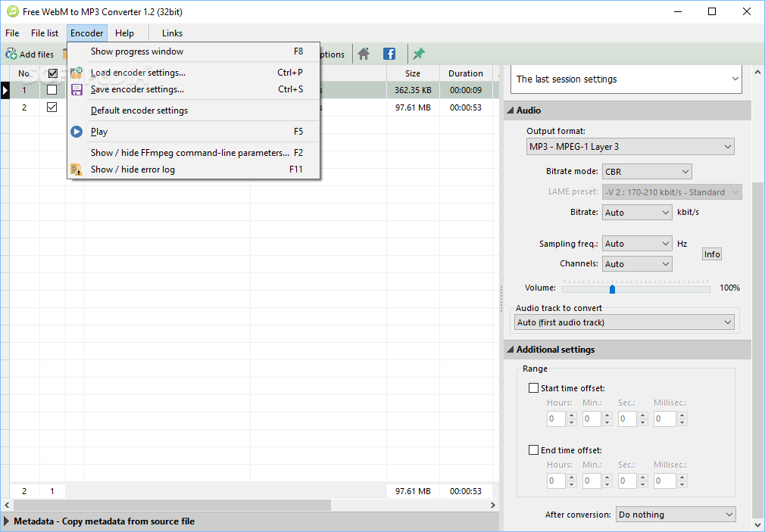765x532 pixels.
Task: Click the horizontal scrollbar thumb
Action: [x=172, y=506]
